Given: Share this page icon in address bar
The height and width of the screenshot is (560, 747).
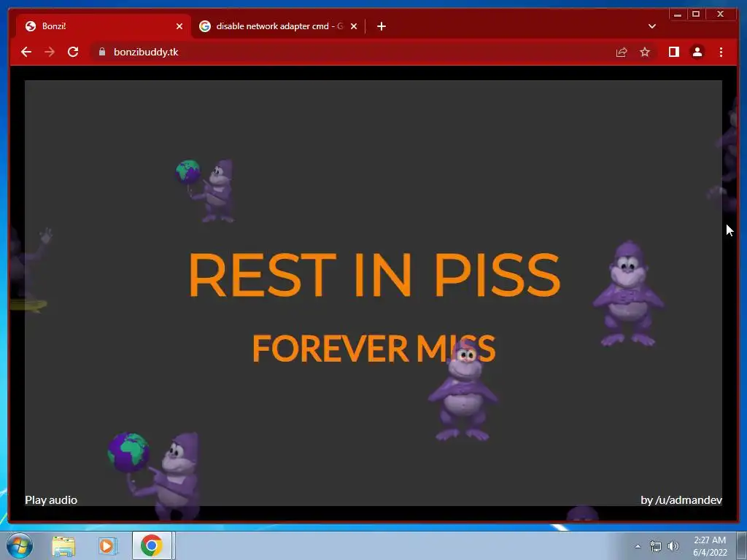Looking at the screenshot, I should coord(622,52).
